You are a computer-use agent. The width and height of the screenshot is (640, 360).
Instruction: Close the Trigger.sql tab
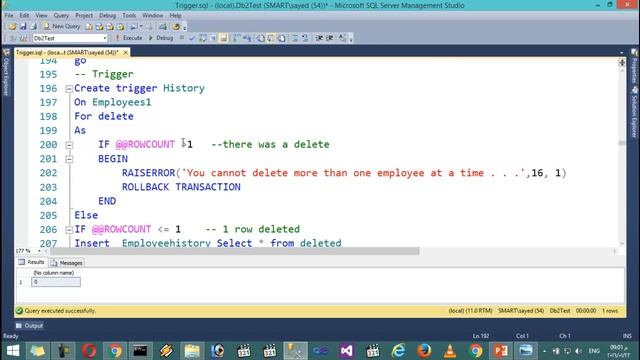125,52
